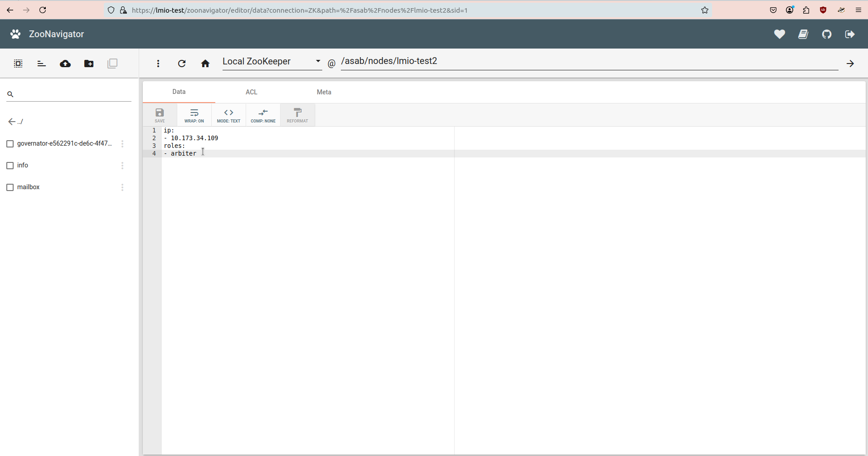
Task: Click the import nodes cloud upload icon
Action: (65, 64)
